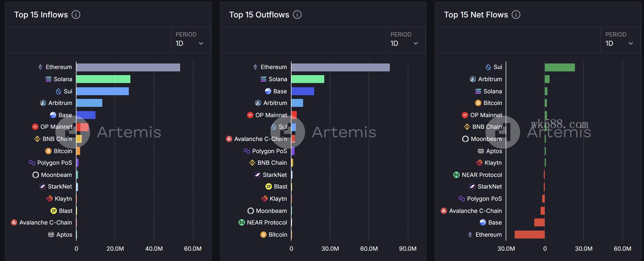Click the Avalanche C-Chain icon in Inflows

(x=14, y=222)
